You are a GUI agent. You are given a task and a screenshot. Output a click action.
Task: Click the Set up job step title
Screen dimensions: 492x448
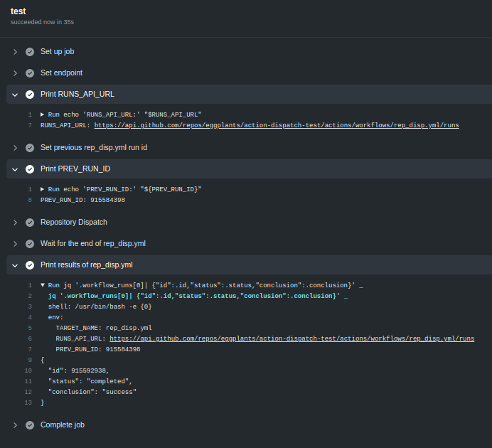click(58, 51)
